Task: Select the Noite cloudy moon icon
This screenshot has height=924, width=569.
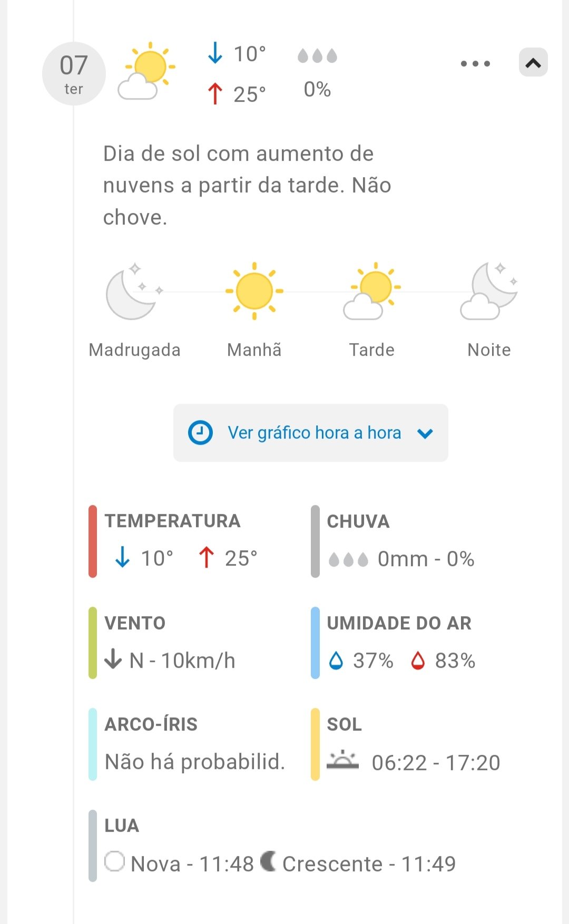Action: click(489, 291)
